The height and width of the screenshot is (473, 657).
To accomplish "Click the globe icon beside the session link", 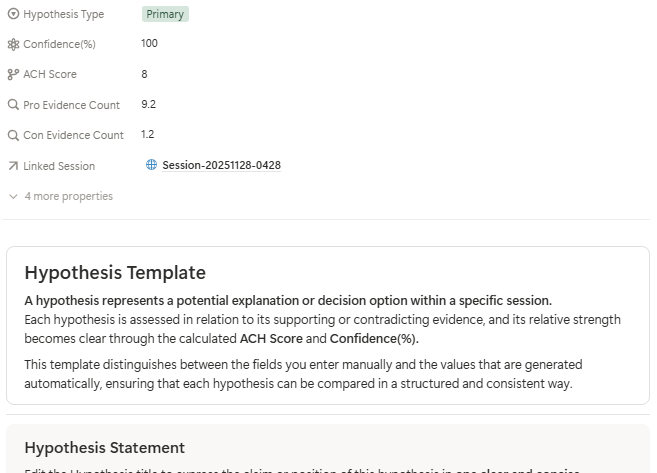I will [152, 165].
